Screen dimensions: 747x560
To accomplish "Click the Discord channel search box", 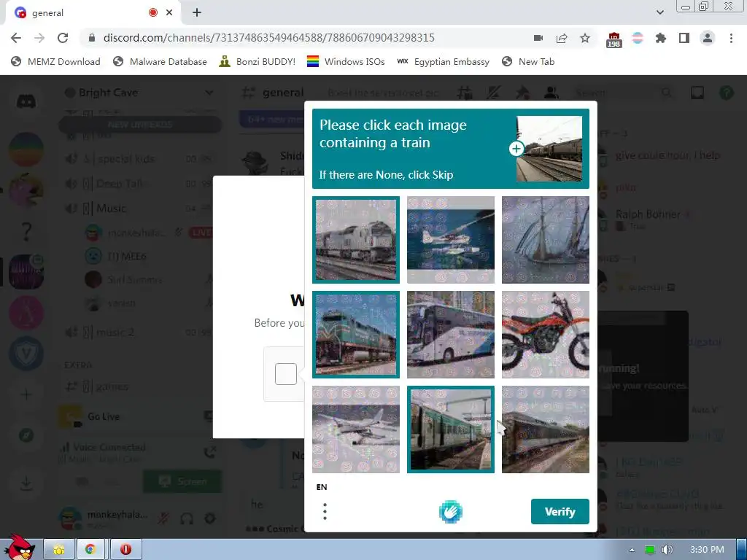I will click(624, 93).
